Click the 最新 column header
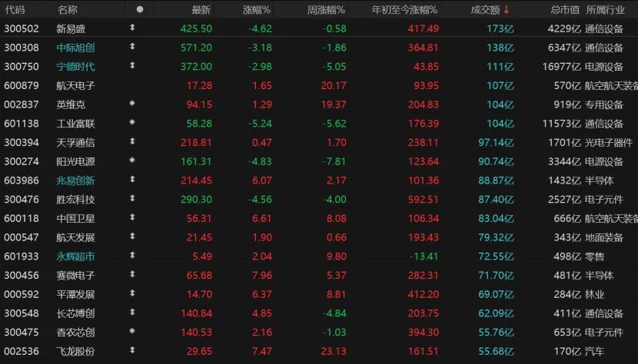Screen dimensions: 638x364 tap(201, 10)
